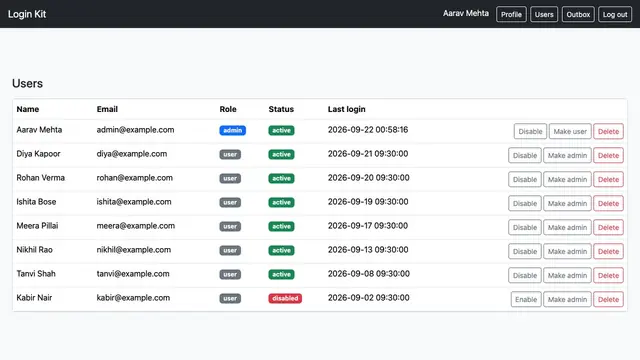This screenshot has width=640, height=360.
Task: Click last login 2026-09-22 00:58:16
Action: 368,130
